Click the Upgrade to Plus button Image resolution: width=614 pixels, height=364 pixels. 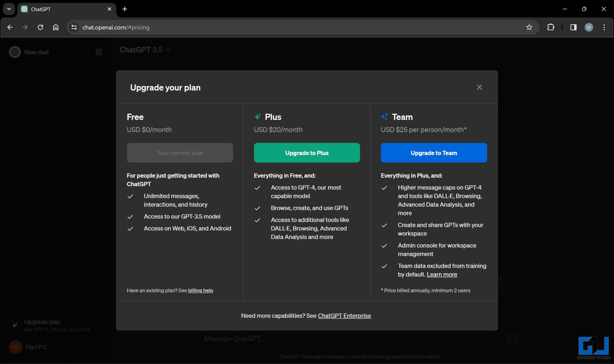pyautogui.click(x=307, y=153)
